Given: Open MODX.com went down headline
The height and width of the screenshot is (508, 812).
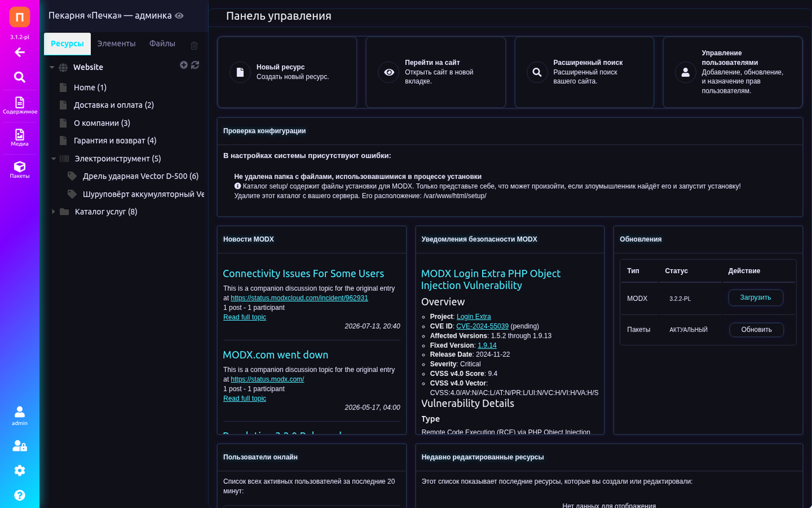Looking at the screenshot, I should click(275, 355).
